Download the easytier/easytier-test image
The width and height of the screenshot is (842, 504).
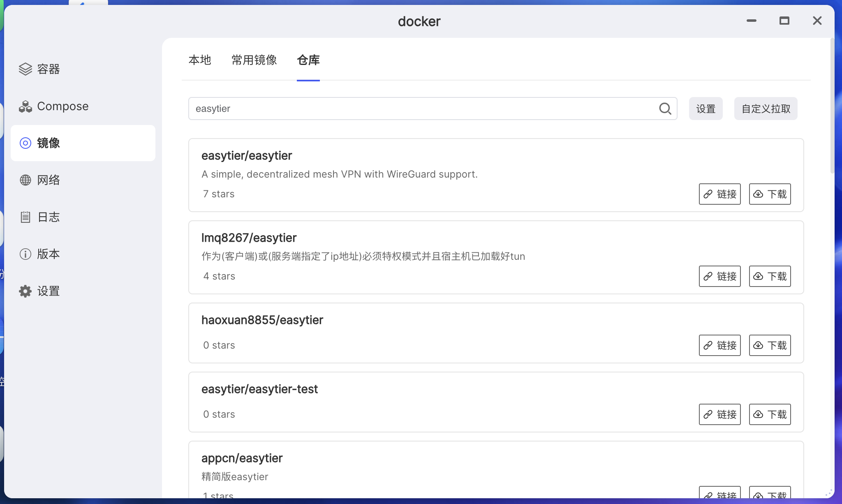pos(770,414)
